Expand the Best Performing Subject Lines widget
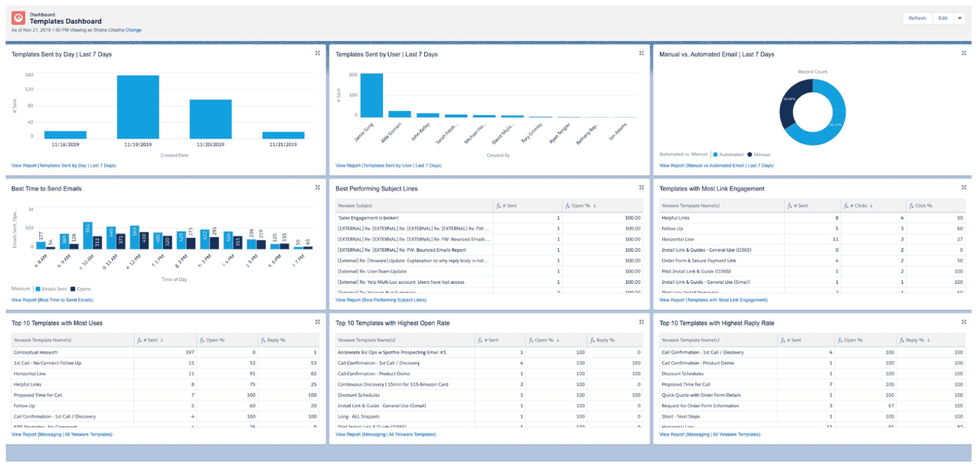The width and height of the screenshot is (980, 466). [x=642, y=187]
